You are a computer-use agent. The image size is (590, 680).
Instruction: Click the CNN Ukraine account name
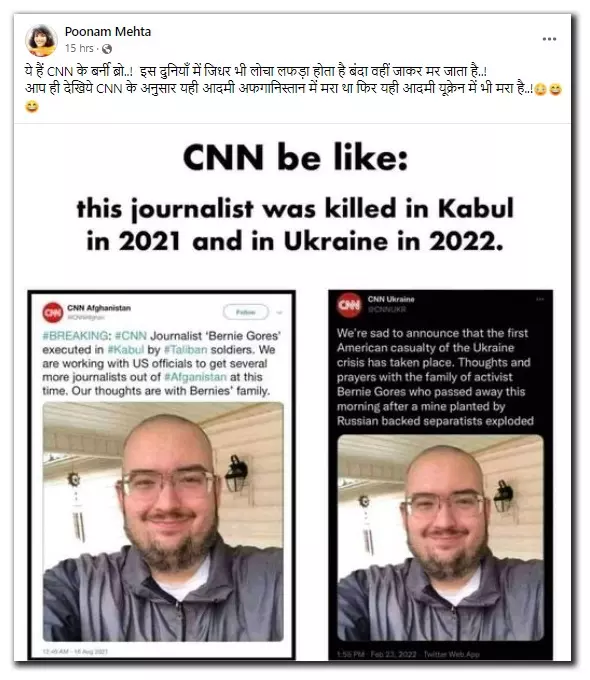(391, 299)
